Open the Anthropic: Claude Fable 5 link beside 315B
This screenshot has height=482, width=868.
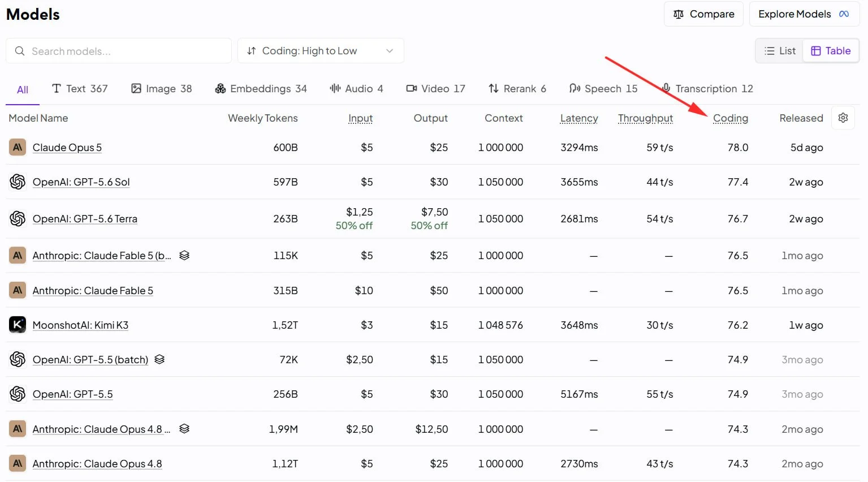pyautogui.click(x=93, y=291)
